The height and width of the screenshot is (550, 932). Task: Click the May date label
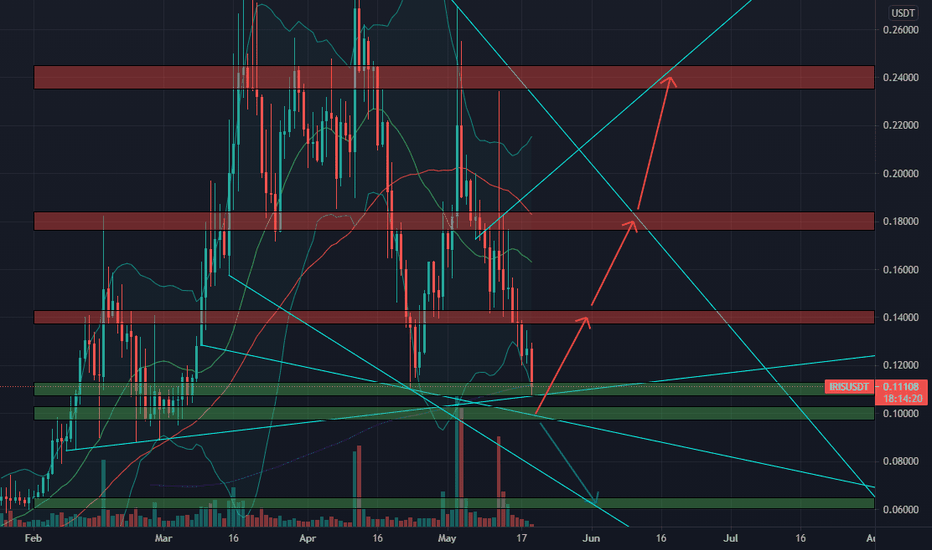[x=446, y=538]
